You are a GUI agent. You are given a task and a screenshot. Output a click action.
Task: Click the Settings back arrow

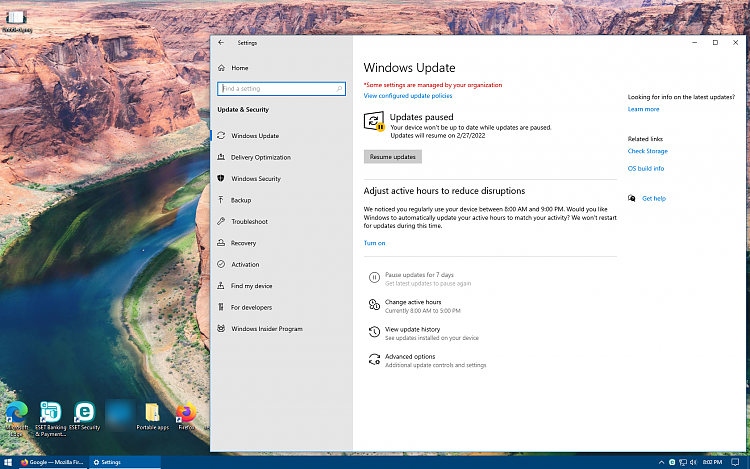pos(221,43)
